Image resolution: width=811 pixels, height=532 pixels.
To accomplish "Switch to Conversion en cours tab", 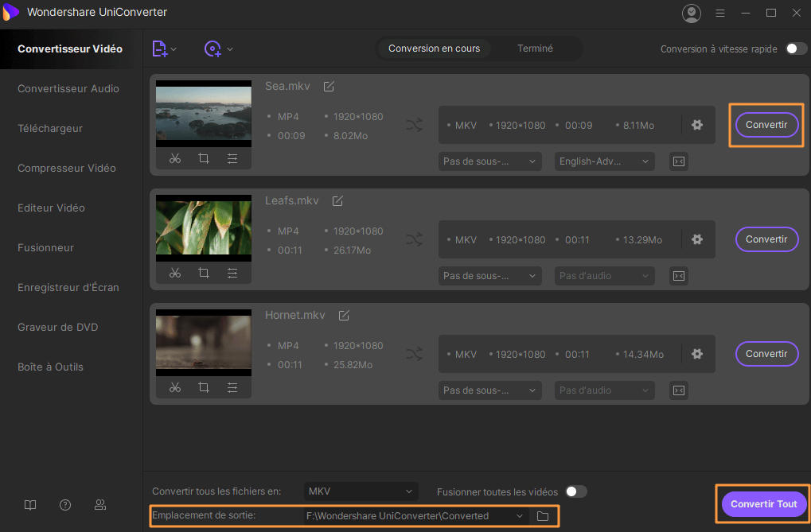I will (434, 48).
